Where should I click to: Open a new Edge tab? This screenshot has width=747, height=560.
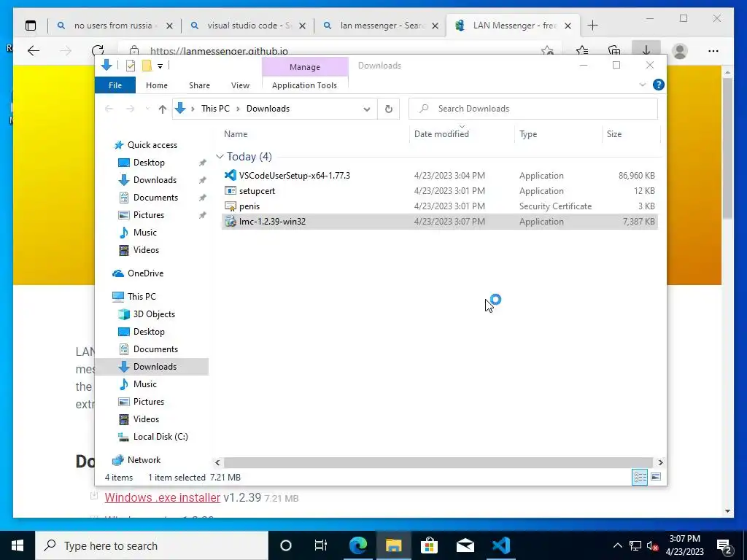pos(592,26)
